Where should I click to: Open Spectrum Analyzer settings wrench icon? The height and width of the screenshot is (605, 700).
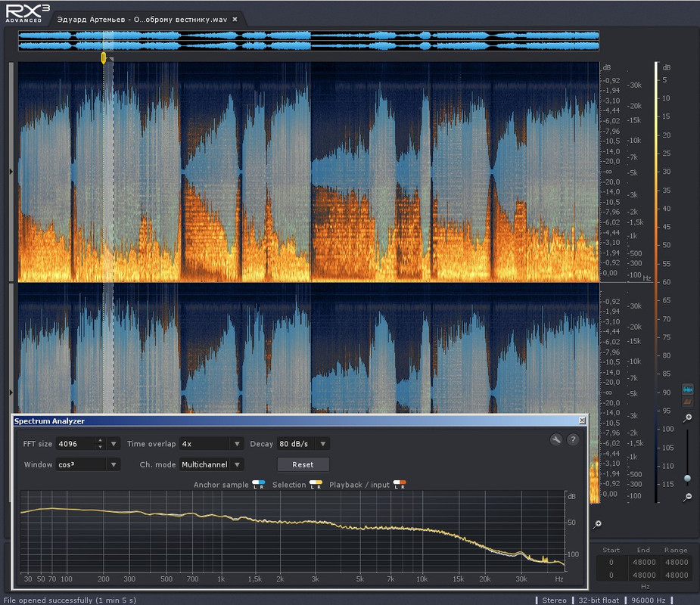555,440
